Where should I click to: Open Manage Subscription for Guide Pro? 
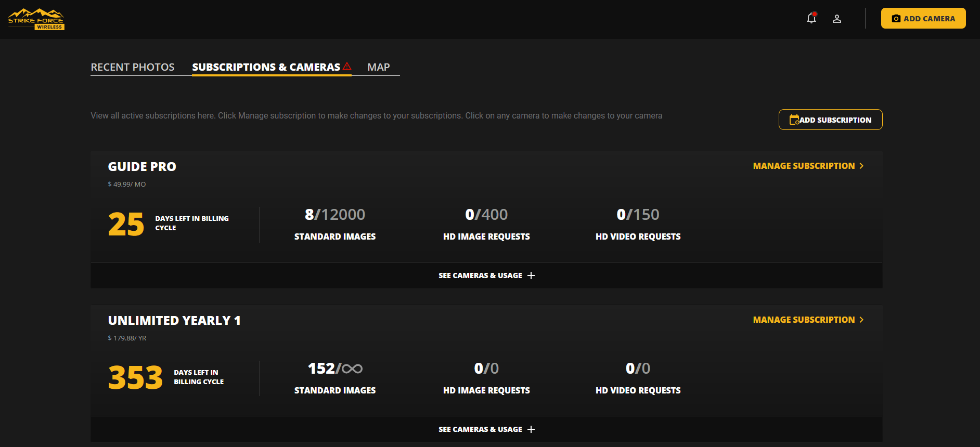[x=804, y=166]
